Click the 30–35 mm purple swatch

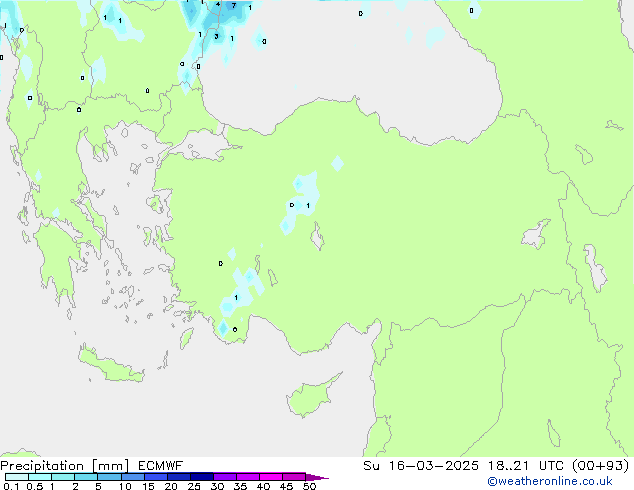point(225,477)
